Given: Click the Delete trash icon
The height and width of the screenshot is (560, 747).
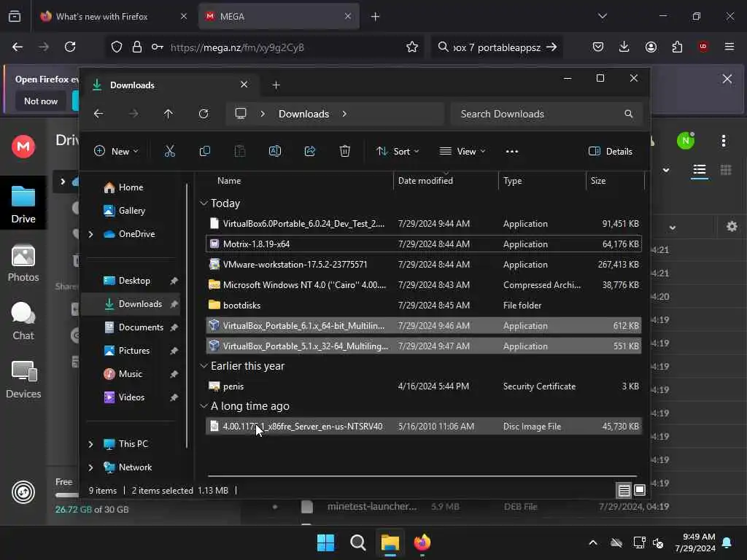Looking at the screenshot, I should (345, 152).
